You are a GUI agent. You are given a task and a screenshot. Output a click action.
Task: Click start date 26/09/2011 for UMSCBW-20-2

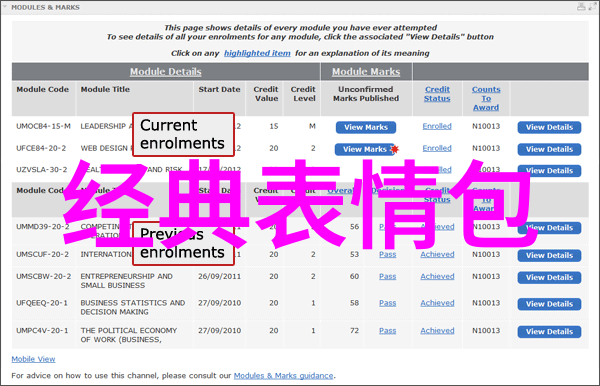pos(220,276)
